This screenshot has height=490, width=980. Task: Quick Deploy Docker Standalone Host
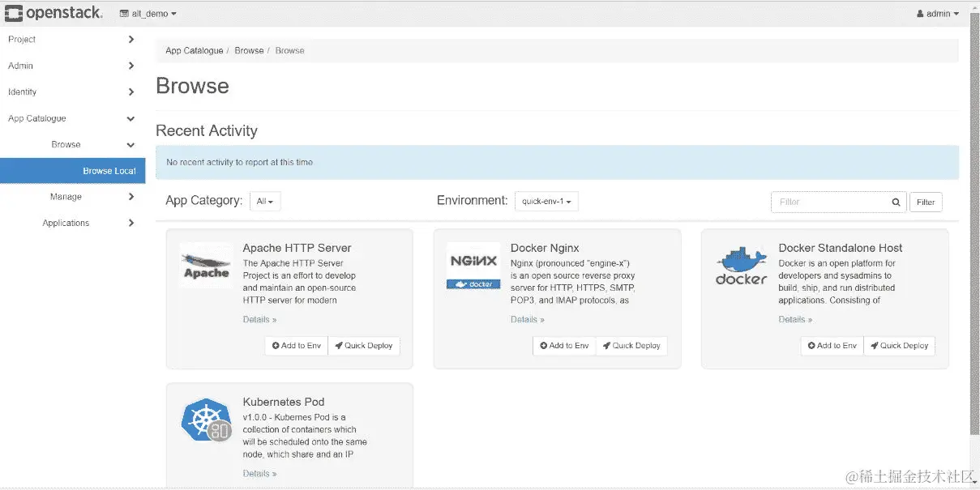pyautogui.click(x=899, y=346)
